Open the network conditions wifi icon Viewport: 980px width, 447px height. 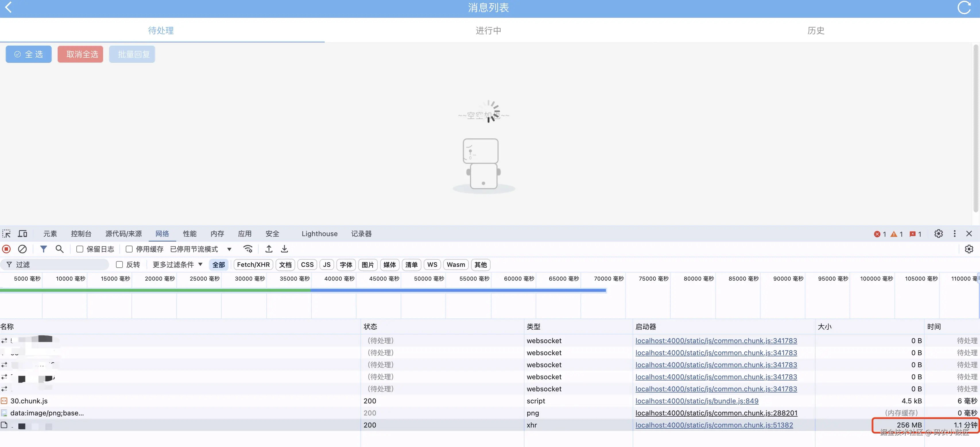point(248,249)
